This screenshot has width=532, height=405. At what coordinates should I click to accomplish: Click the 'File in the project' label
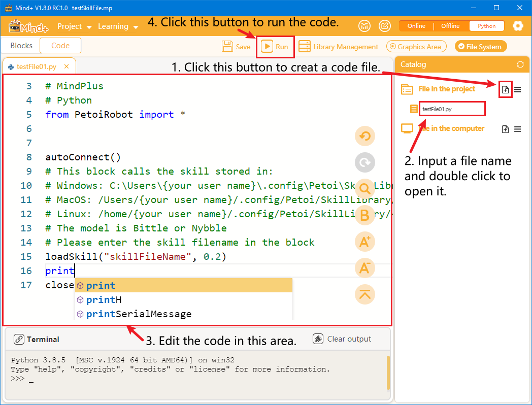pos(447,89)
